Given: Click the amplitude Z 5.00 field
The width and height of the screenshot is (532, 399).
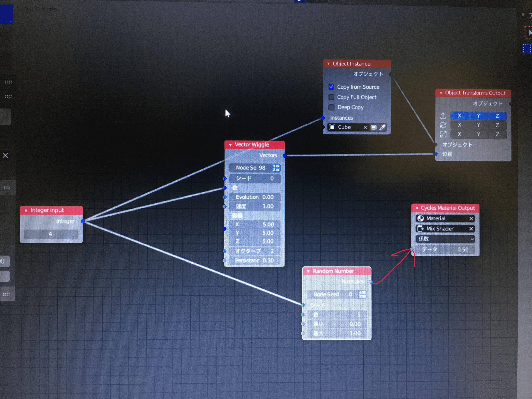Looking at the screenshot, I should click(x=255, y=241).
